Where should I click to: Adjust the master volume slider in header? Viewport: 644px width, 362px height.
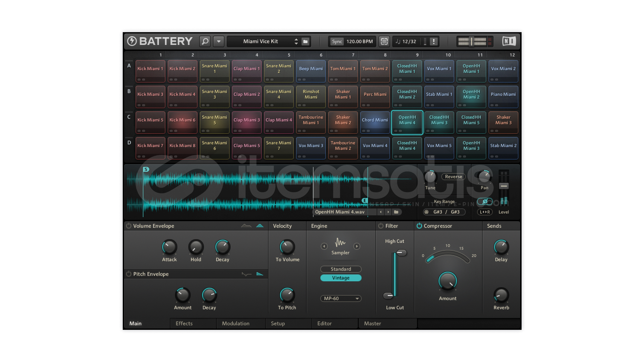coord(472,41)
